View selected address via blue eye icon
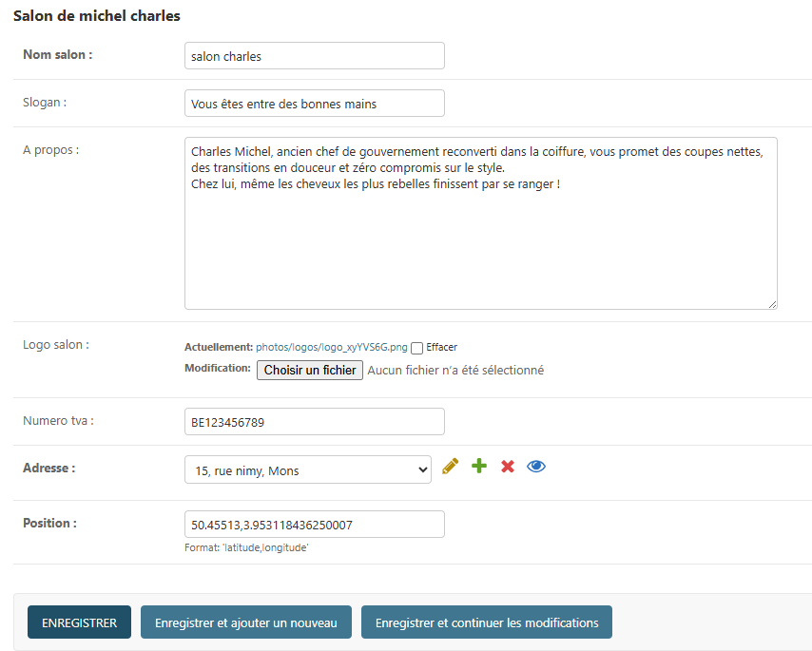The image size is (812, 651). (536, 467)
